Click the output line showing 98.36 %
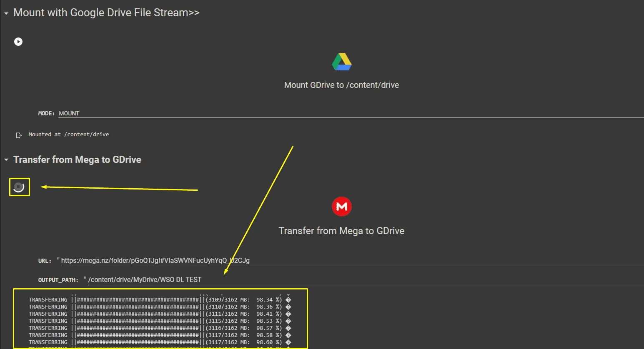Image resolution: width=644 pixels, height=349 pixels. pyautogui.click(x=160, y=307)
